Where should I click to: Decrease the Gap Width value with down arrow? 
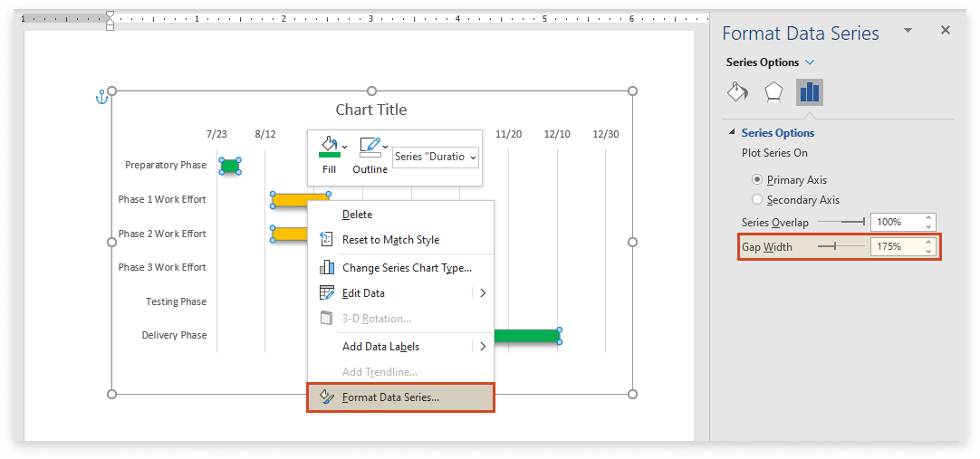coord(929,251)
